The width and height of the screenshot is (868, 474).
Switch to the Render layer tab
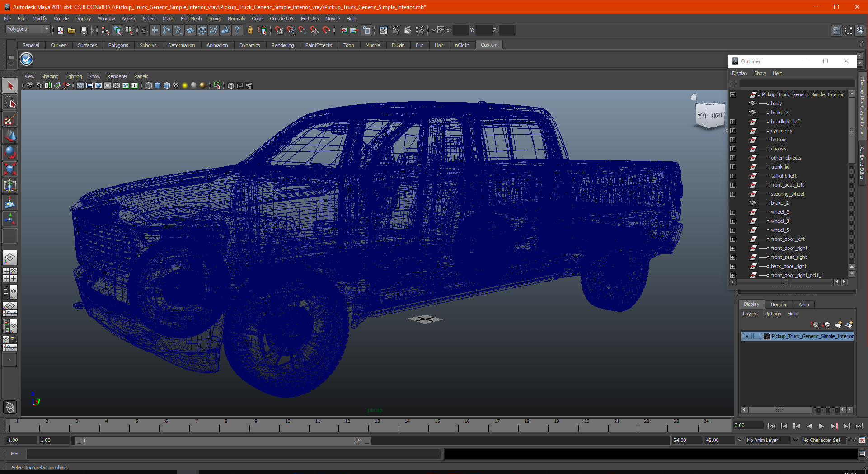coord(779,305)
